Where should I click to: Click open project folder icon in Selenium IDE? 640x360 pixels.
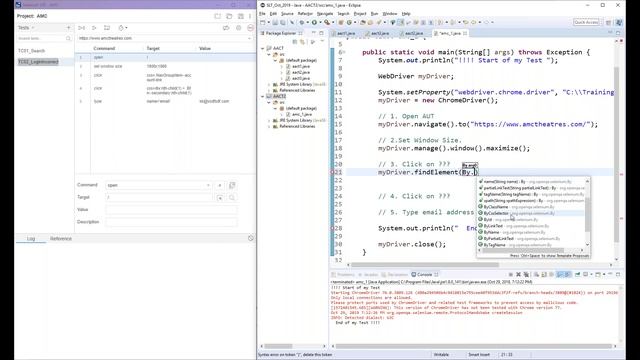229,16
